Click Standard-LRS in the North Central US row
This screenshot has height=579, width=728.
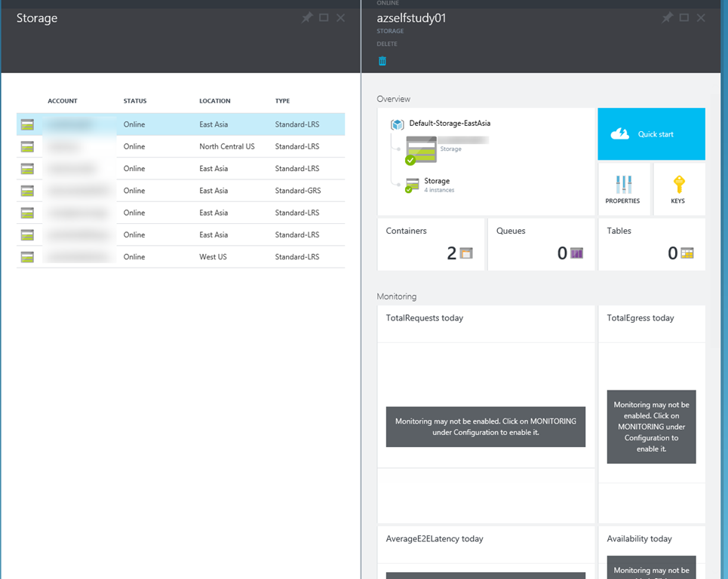click(x=297, y=146)
